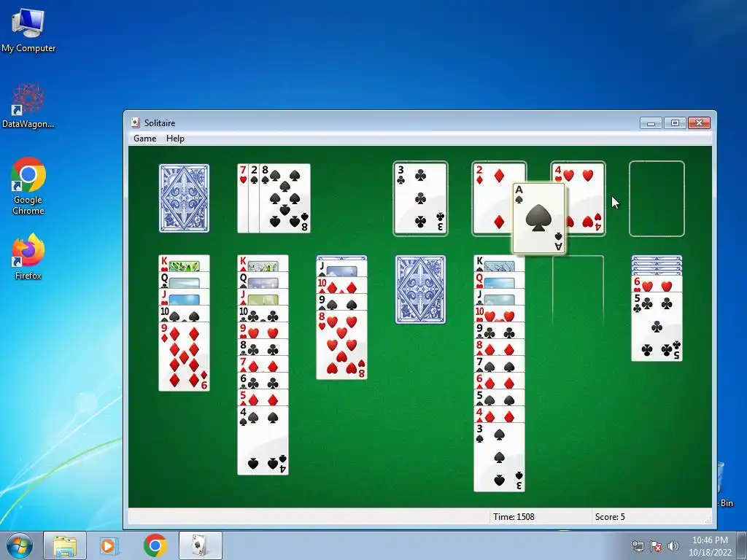Screen dimensions: 747x560
Task: Select the Jack of spades in third column
Action: point(341,268)
